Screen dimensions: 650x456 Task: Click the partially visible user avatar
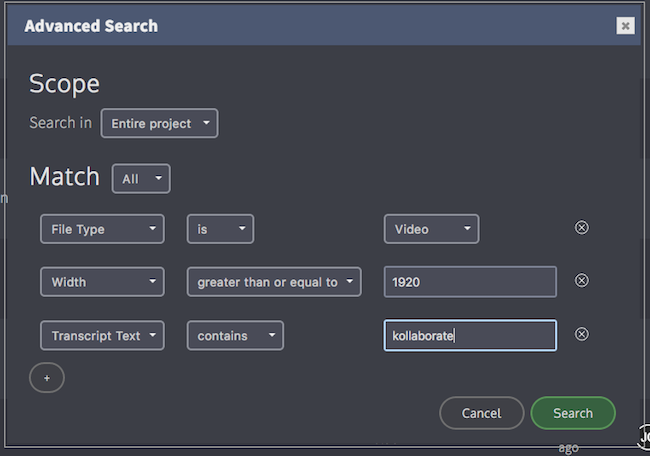(x=644, y=436)
